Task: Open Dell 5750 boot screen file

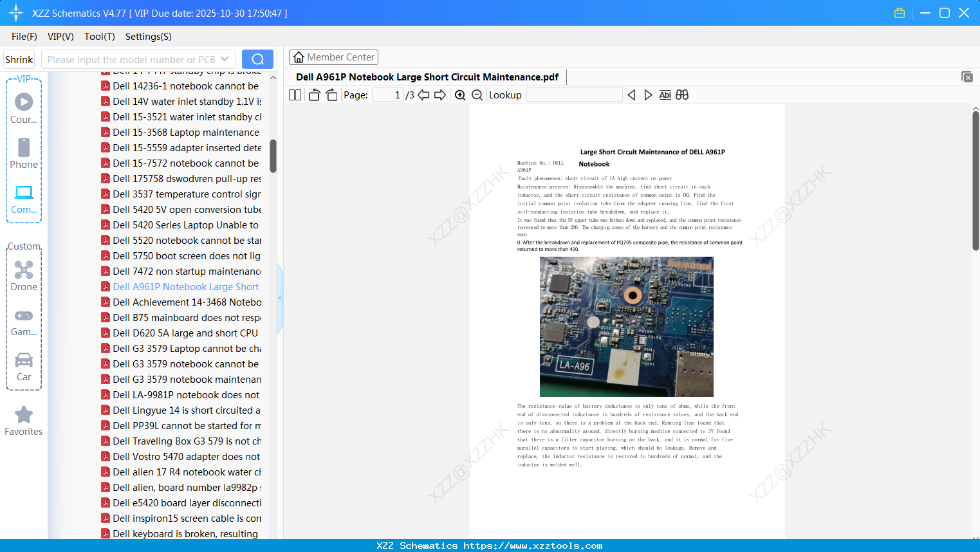Action: tap(181, 256)
